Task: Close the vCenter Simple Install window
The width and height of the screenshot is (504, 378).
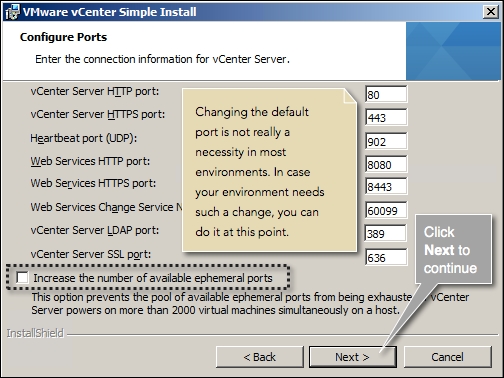Action: 491,12
